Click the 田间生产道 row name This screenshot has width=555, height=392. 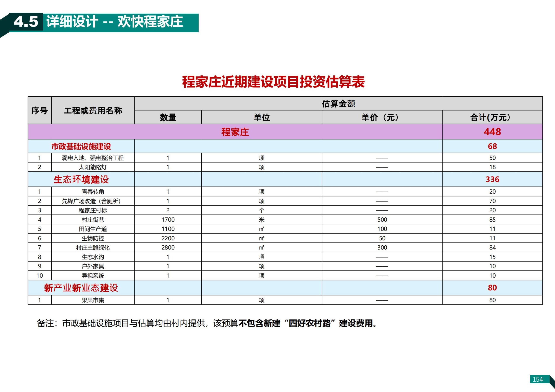pyautogui.click(x=93, y=229)
